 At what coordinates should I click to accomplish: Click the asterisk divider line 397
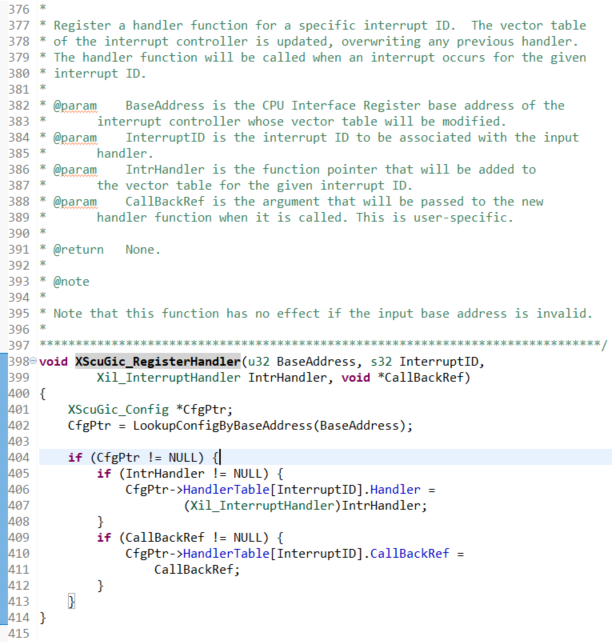coord(323,345)
